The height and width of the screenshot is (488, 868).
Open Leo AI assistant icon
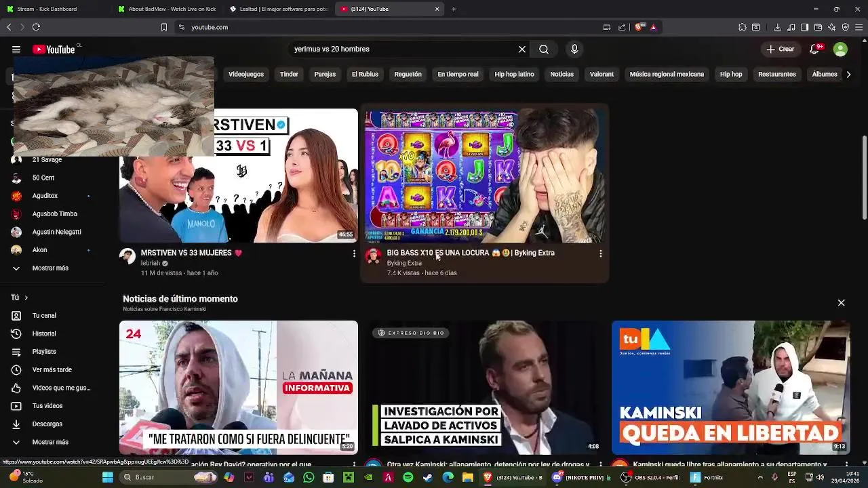[832, 27]
